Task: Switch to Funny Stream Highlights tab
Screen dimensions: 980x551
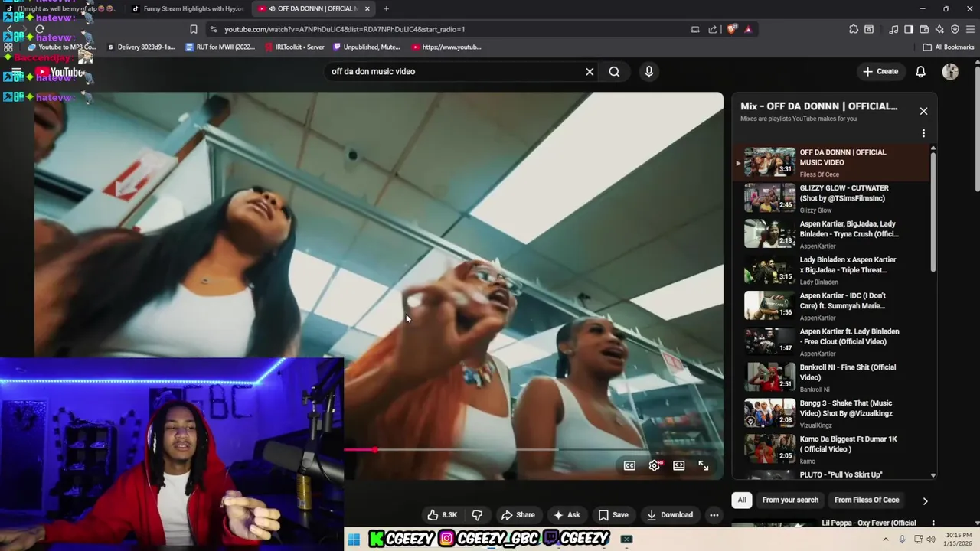Action: click(x=188, y=8)
